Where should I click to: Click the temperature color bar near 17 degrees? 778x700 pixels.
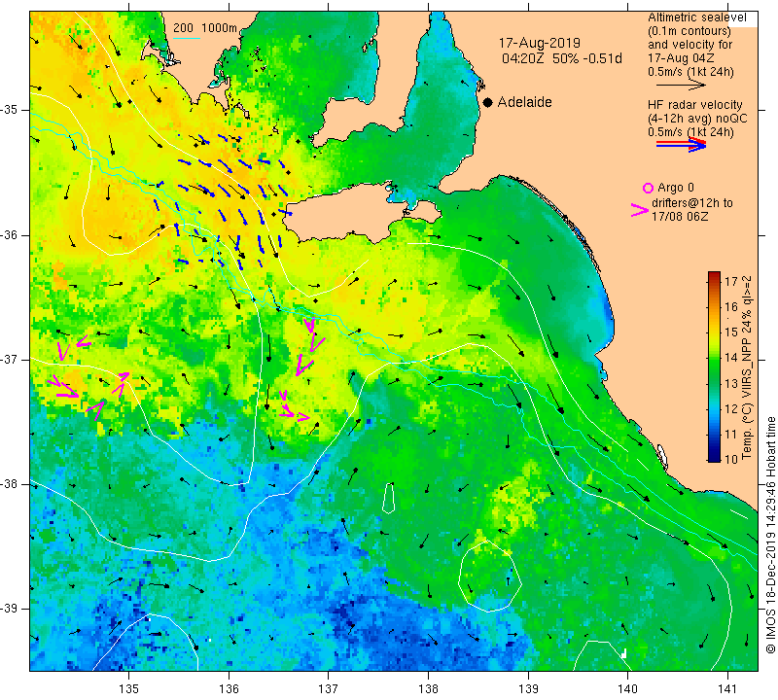pyautogui.click(x=714, y=280)
